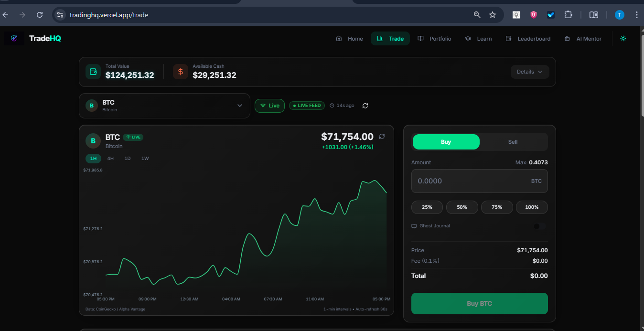Expand the Details dropdown
Viewport: 644px width, 331px height.
[x=529, y=72]
